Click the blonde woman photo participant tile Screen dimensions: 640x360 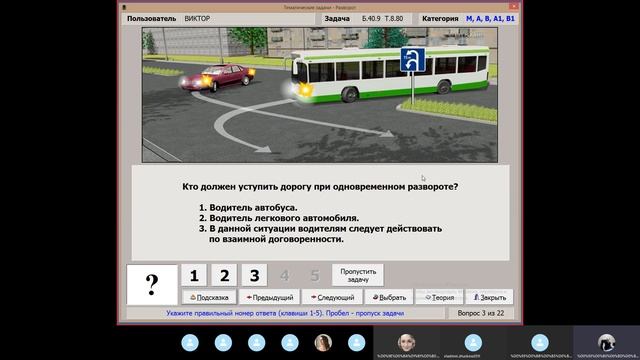point(407,342)
